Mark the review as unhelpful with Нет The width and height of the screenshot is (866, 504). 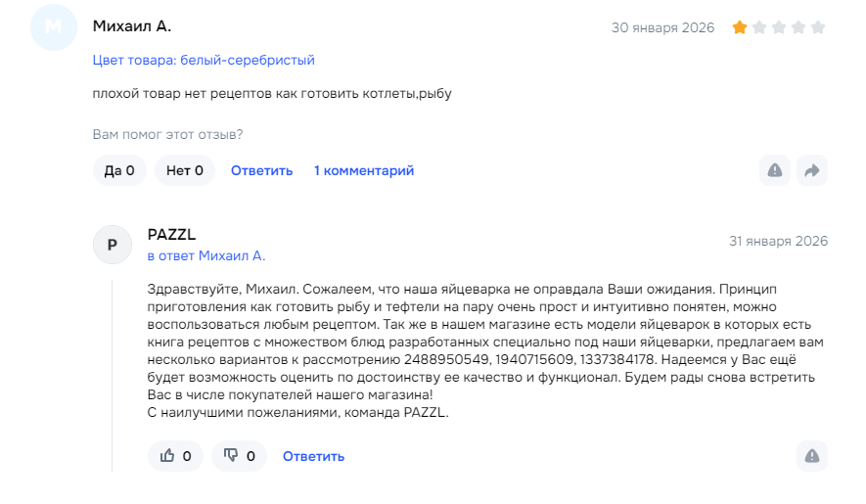coord(185,170)
